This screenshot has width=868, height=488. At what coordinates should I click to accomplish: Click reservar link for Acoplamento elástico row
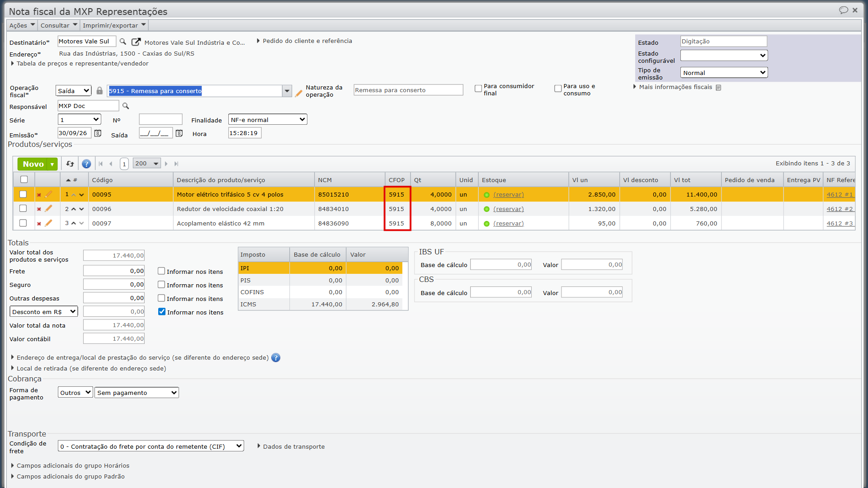tap(509, 223)
